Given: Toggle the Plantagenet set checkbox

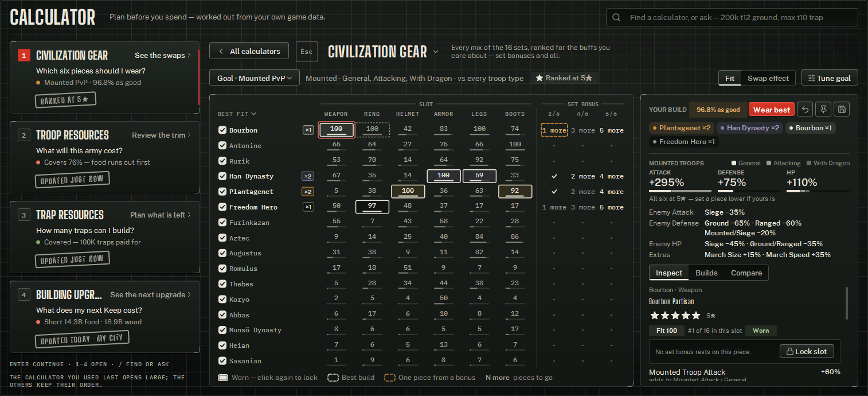Looking at the screenshot, I should [222, 192].
